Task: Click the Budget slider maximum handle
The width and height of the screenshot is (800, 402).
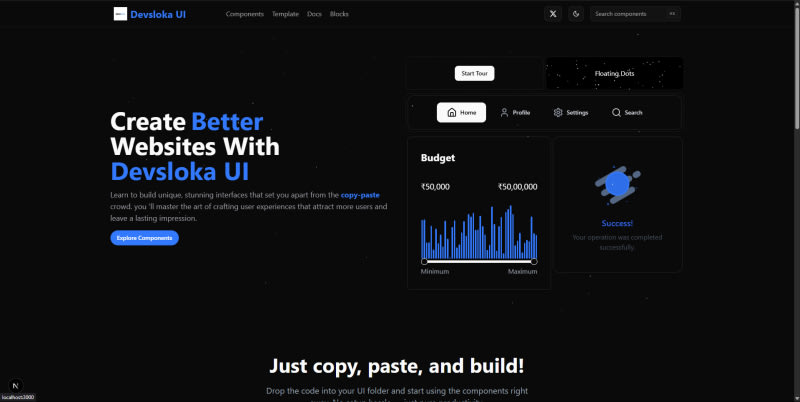Action: tap(534, 262)
